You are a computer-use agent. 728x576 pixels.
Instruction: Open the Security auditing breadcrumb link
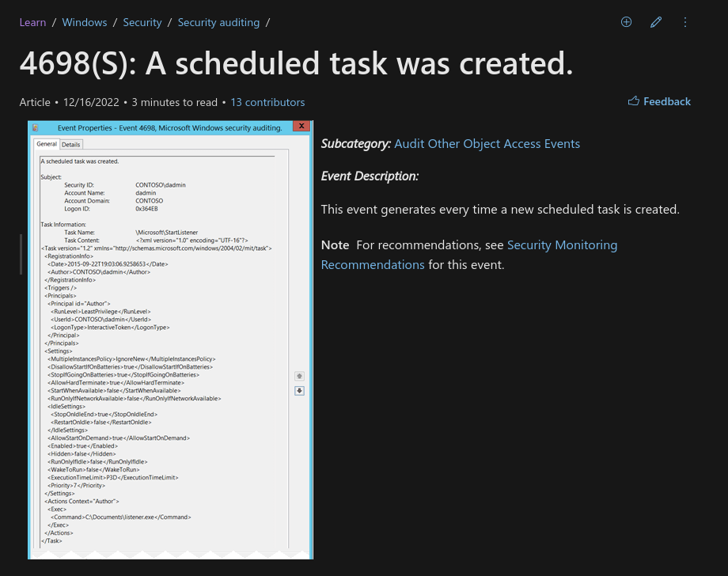click(x=218, y=22)
